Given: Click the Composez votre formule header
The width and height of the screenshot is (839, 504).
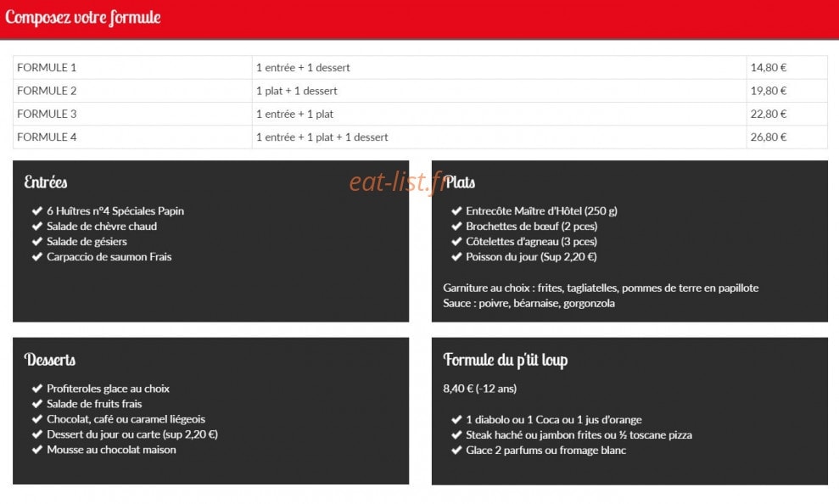Looking at the screenshot, I should (x=83, y=18).
